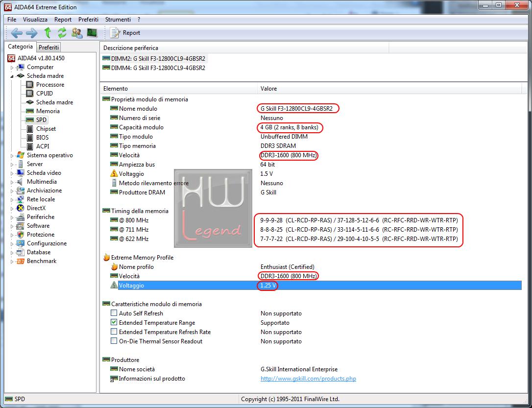
Task: Click the green Refresh toolbar icon
Action: [x=62, y=33]
